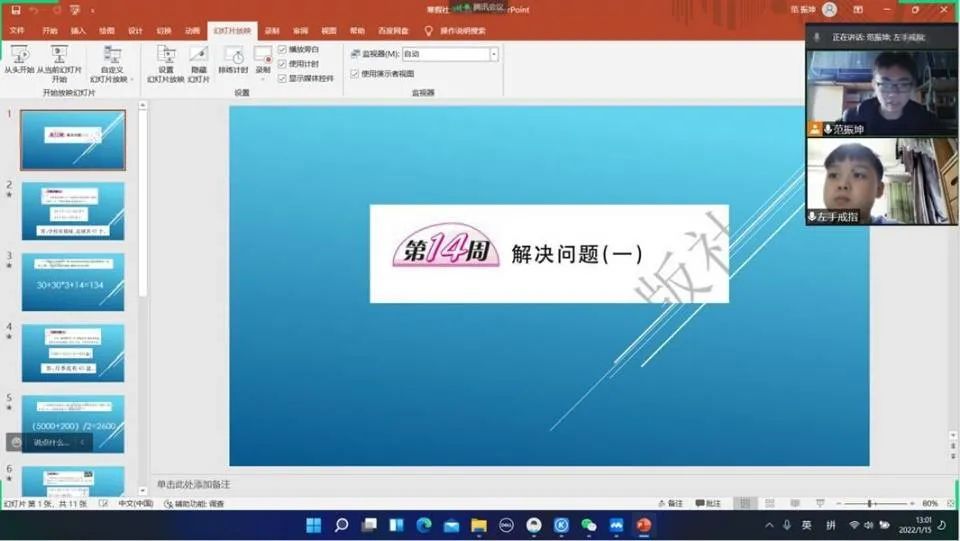Click the WeChat icon in taskbar
This screenshot has width=960, height=541.
click(589, 525)
